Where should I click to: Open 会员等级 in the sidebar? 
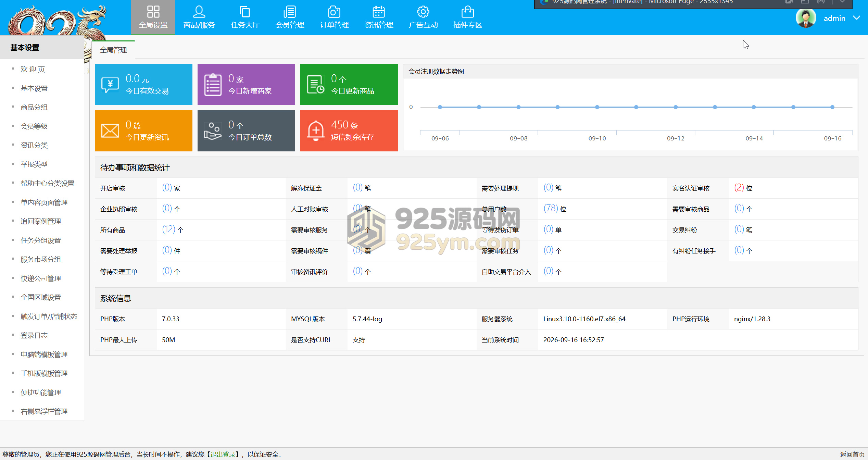pyautogui.click(x=34, y=126)
